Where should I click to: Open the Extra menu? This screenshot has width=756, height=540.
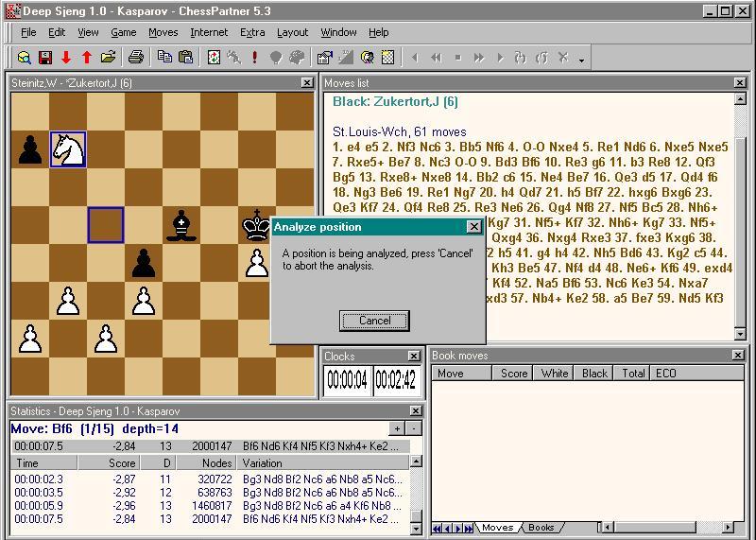[252, 32]
